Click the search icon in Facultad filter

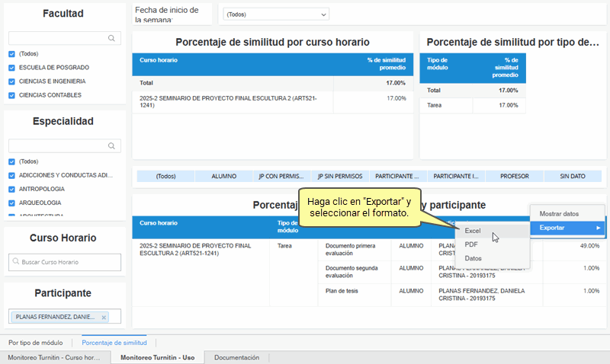[x=112, y=37]
